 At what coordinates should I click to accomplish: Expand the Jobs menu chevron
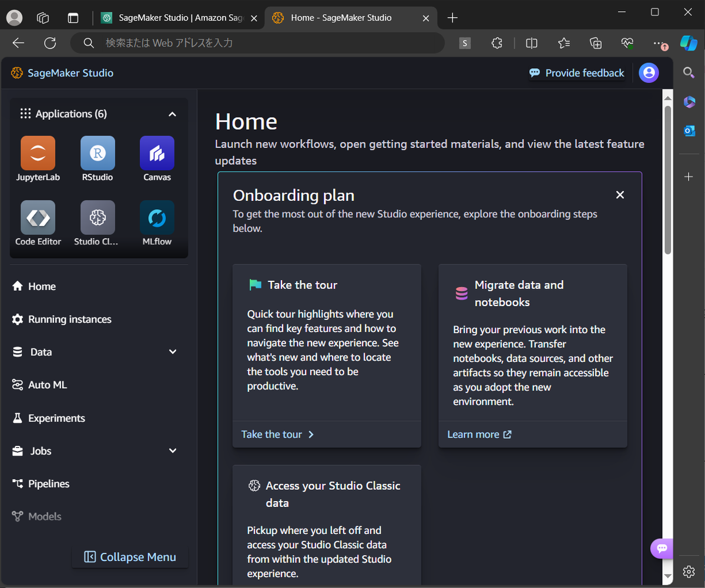[173, 451]
